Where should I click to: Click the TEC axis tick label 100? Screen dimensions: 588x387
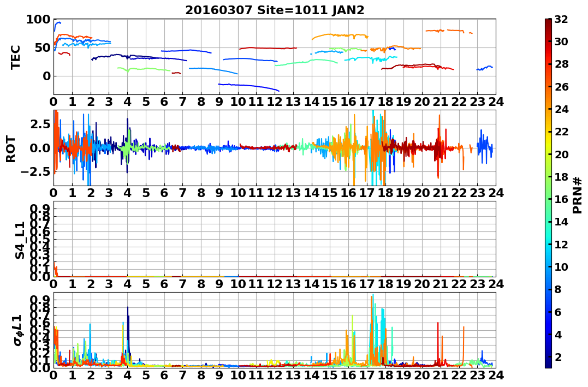[38, 19]
